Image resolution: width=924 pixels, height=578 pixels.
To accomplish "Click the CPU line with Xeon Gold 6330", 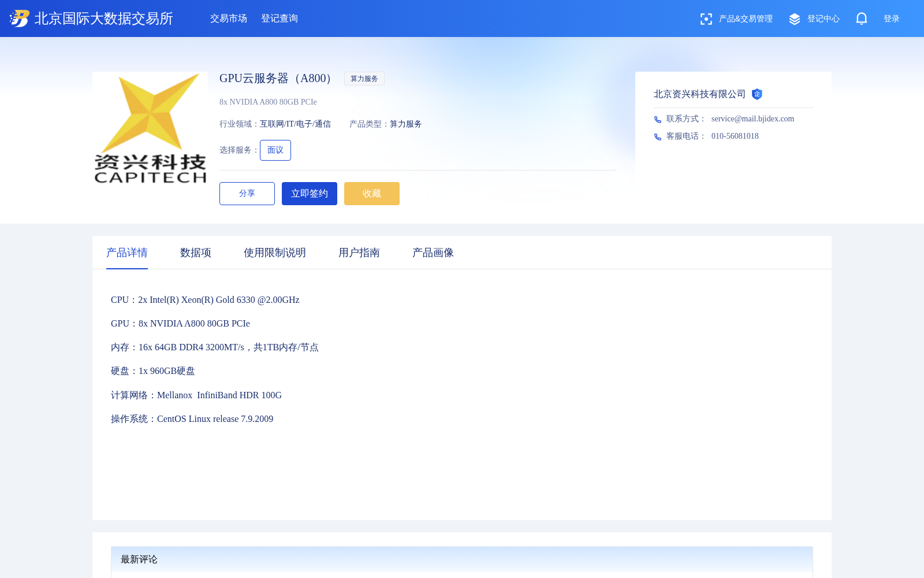I will (x=205, y=300).
